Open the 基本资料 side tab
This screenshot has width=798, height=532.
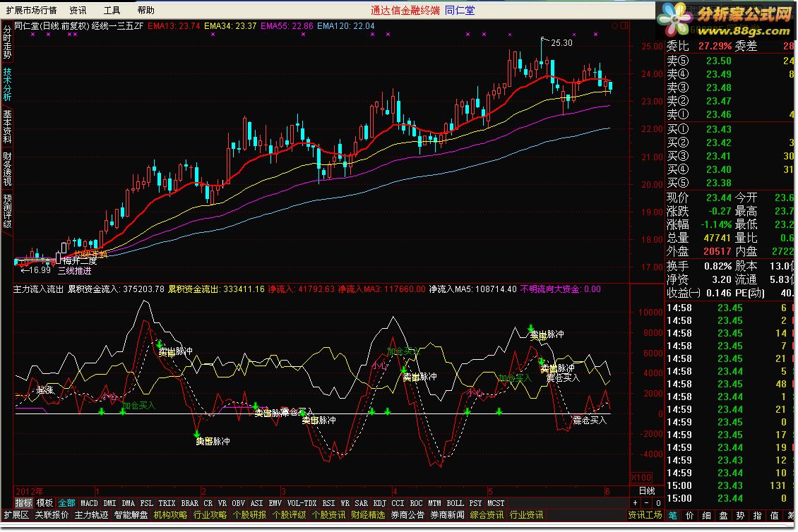(x=7, y=126)
